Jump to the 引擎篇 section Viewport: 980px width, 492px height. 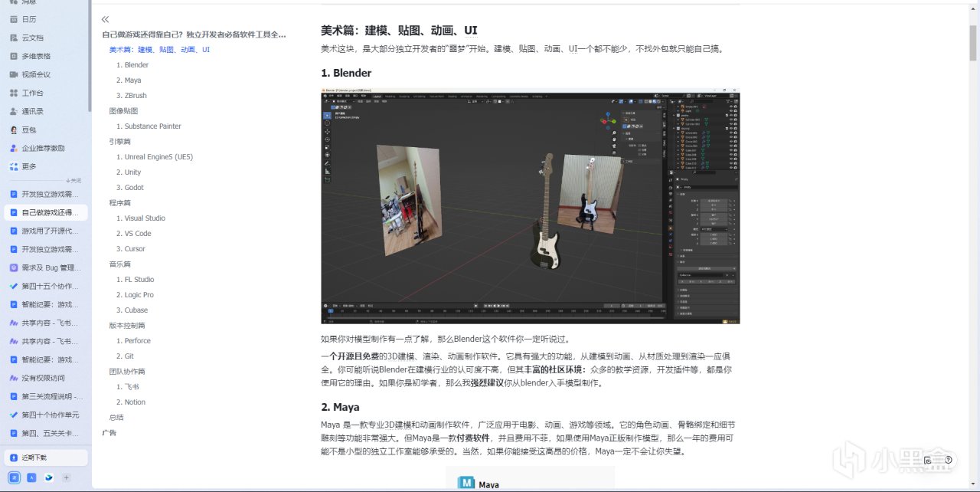tap(119, 142)
